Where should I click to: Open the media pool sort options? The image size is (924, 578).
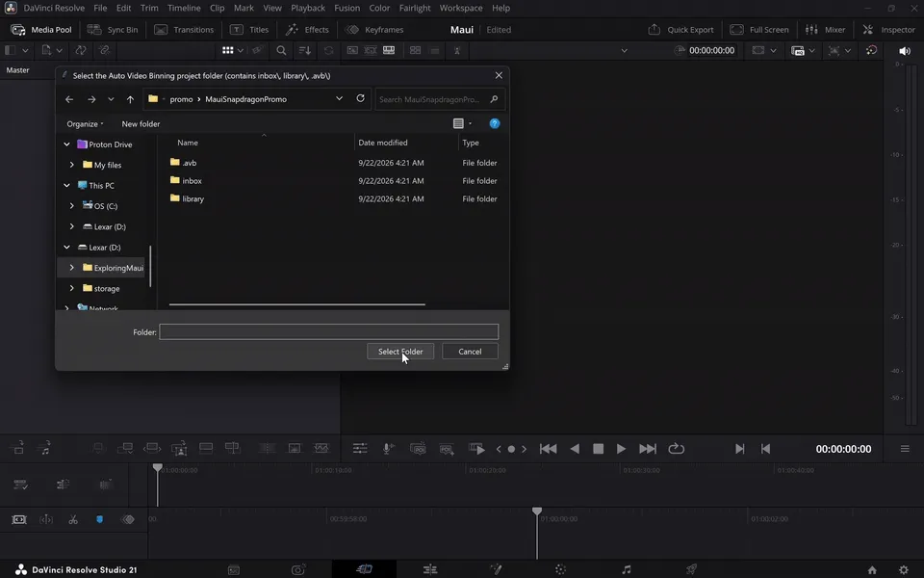coord(305,50)
